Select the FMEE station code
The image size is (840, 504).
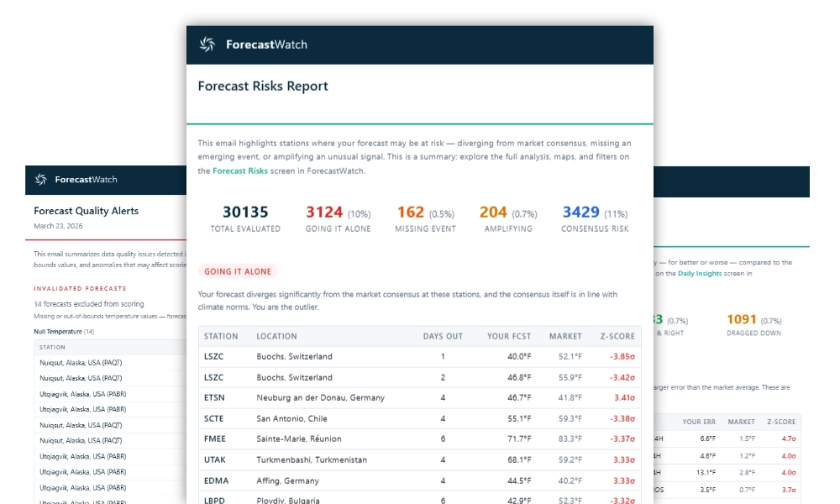[215, 439]
